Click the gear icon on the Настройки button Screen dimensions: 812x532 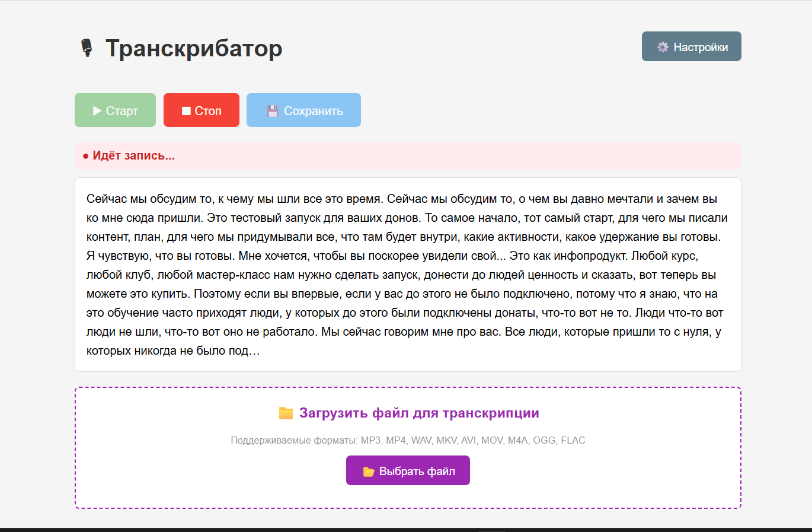click(663, 46)
